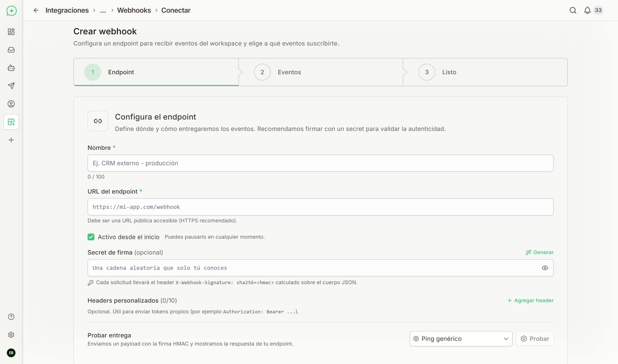Go to Integraciones breadcrumb
Viewport: 618px width, 364px height.
[67, 10]
